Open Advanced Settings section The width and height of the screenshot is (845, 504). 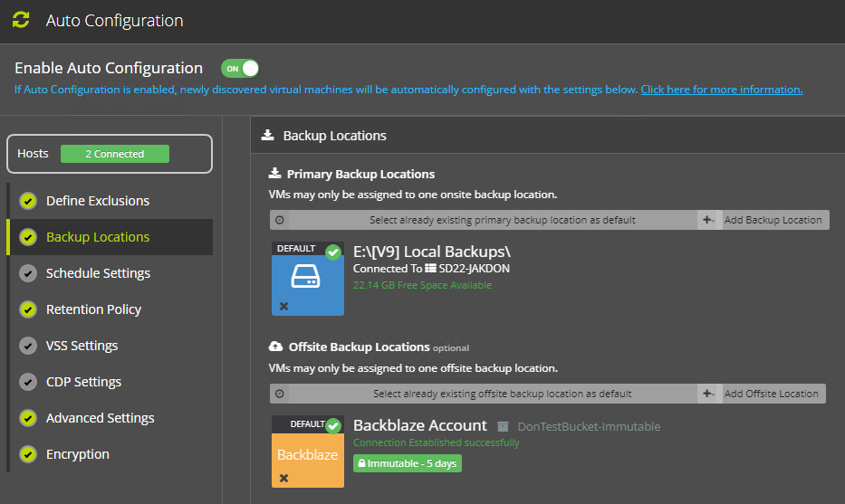pos(101,418)
